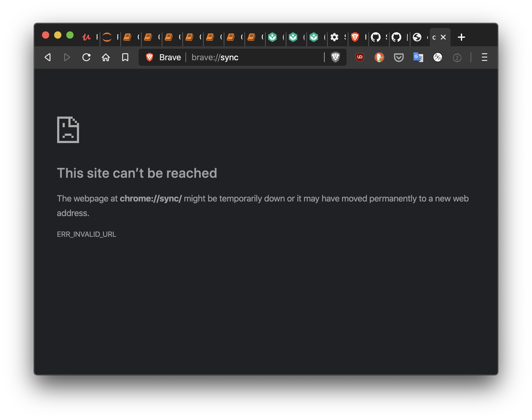Switch to the Brave lion logo tab

[x=355, y=37]
